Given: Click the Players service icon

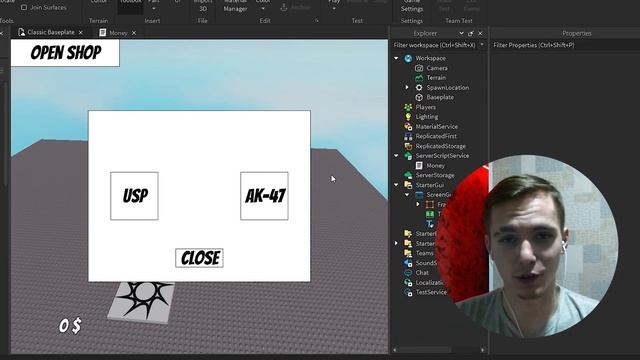Looking at the screenshot, I should tap(408, 107).
